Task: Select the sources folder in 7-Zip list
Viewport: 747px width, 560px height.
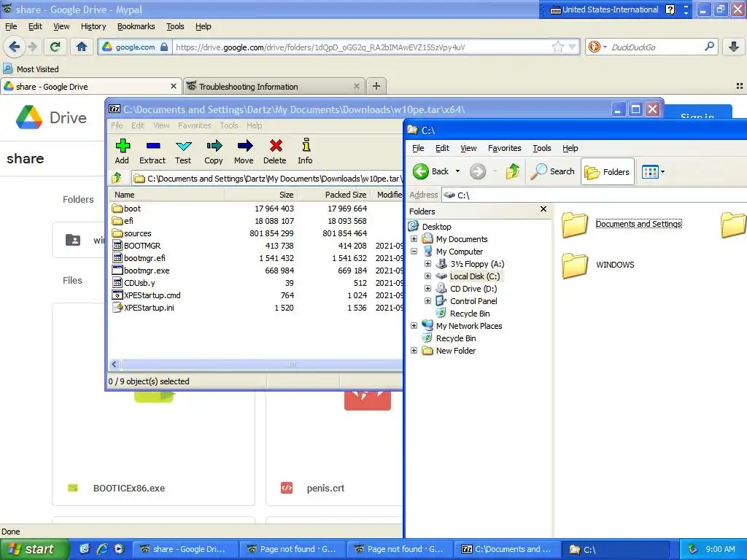Action: [x=131, y=233]
